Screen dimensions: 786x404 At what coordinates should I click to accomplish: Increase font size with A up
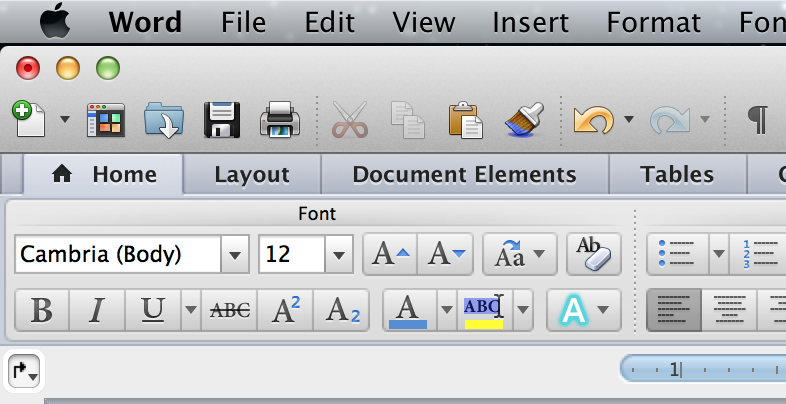coord(390,254)
